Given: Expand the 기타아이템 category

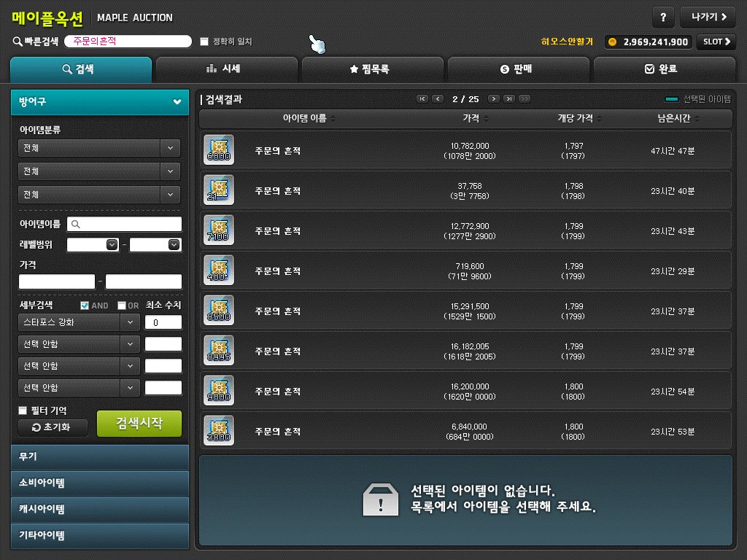Looking at the screenshot, I should coord(100,535).
